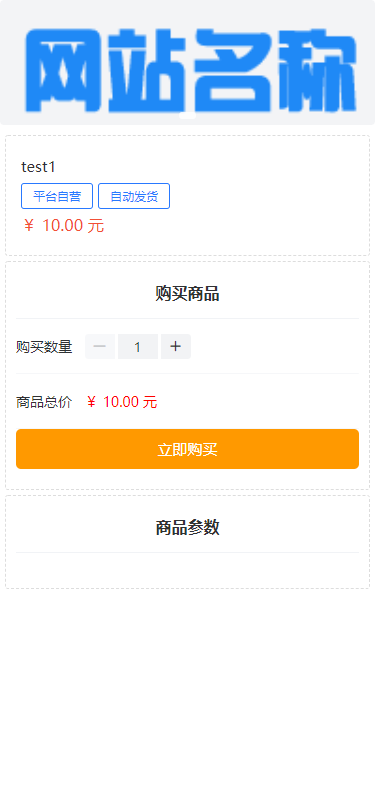Click the test1 product title

(x=38, y=167)
